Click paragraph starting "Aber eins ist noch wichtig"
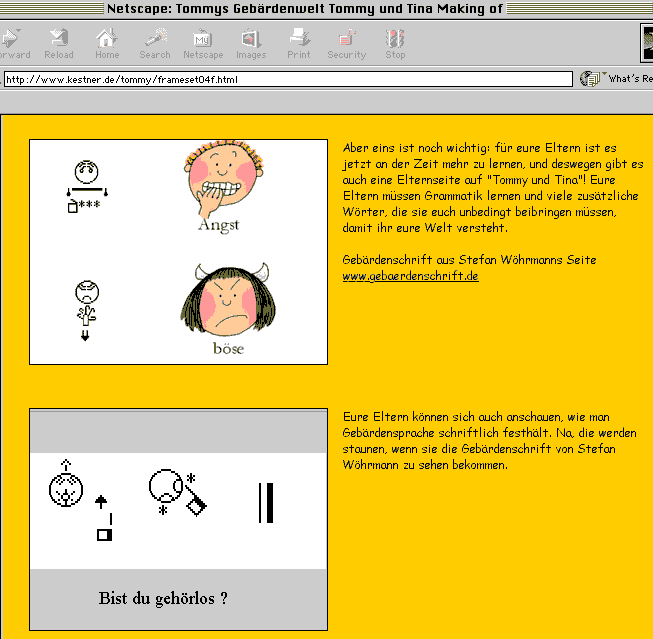 point(493,188)
